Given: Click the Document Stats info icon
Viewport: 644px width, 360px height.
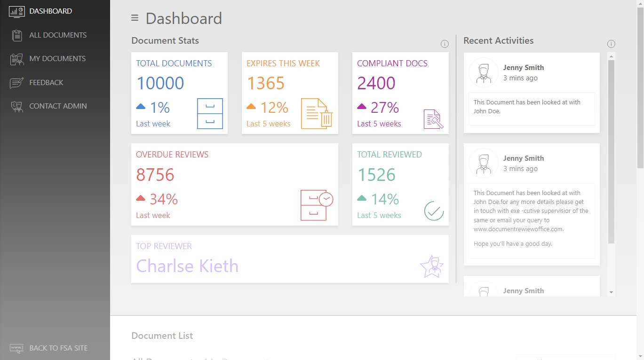Looking at the screenshot, I should [445, 44].
